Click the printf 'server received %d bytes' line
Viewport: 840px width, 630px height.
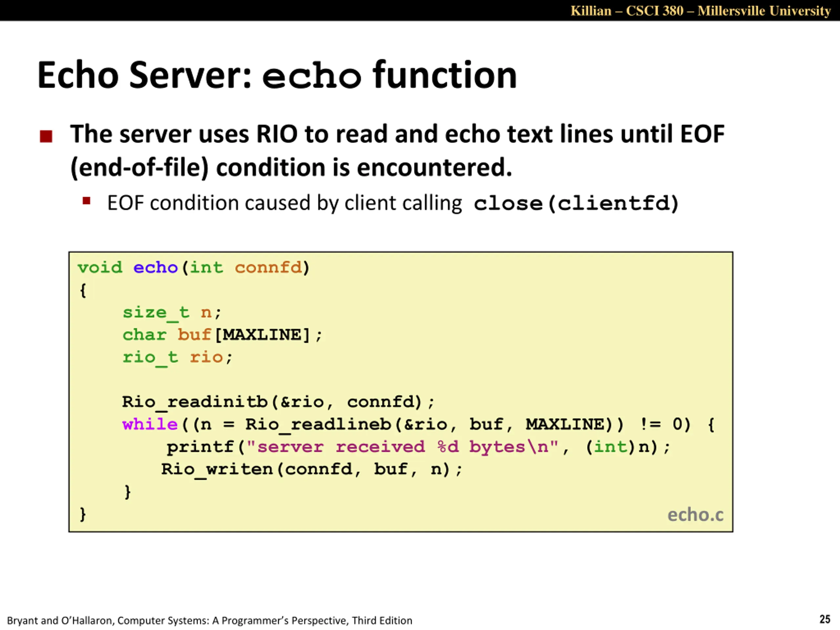coord(418,447)
